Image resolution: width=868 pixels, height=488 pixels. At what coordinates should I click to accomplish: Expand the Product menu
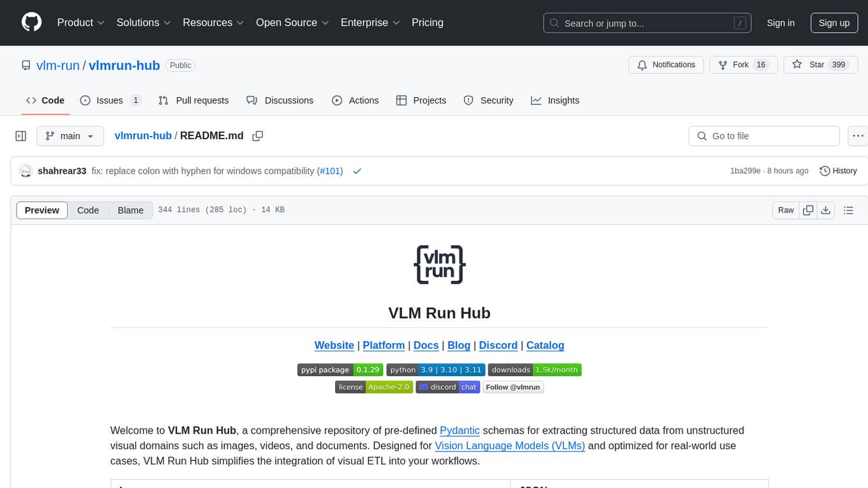tap(81, 22)
